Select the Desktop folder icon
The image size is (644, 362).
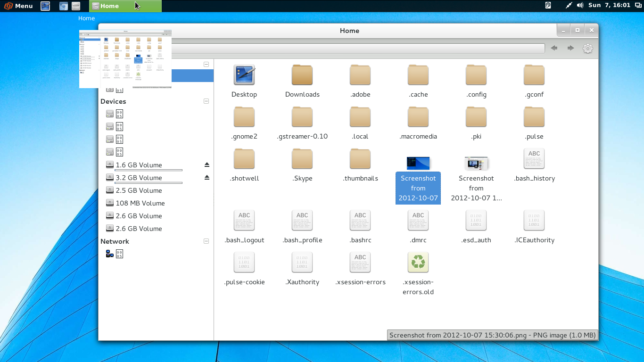[x=244, y=75]
